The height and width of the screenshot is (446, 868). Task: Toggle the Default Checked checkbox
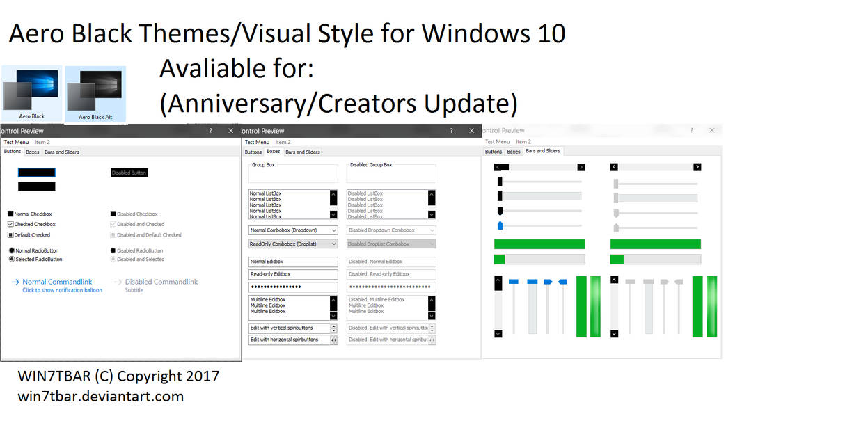click(10, 235)
